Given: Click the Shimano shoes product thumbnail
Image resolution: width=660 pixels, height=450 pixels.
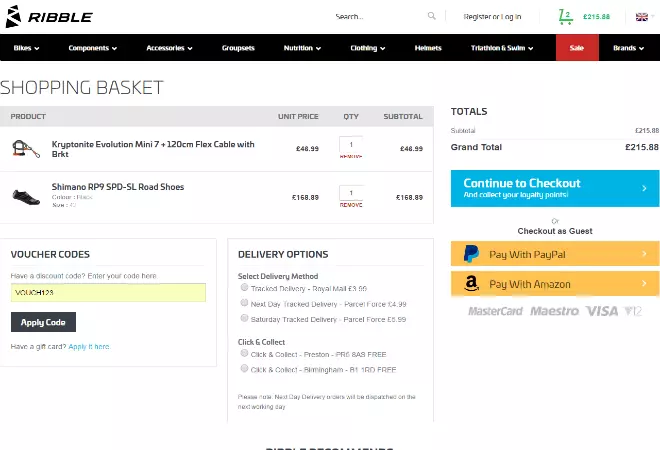Looking at the screenshot, I should point(26,197).
